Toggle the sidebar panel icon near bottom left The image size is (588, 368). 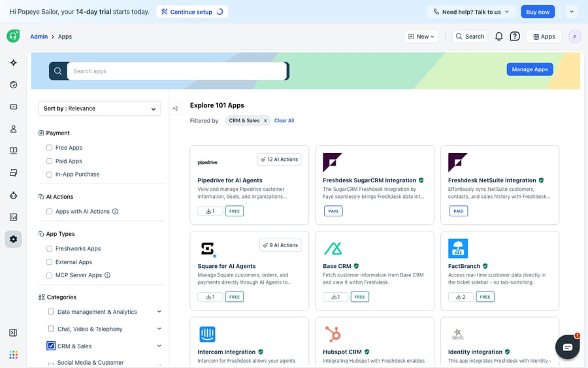(x=13, y=333)
